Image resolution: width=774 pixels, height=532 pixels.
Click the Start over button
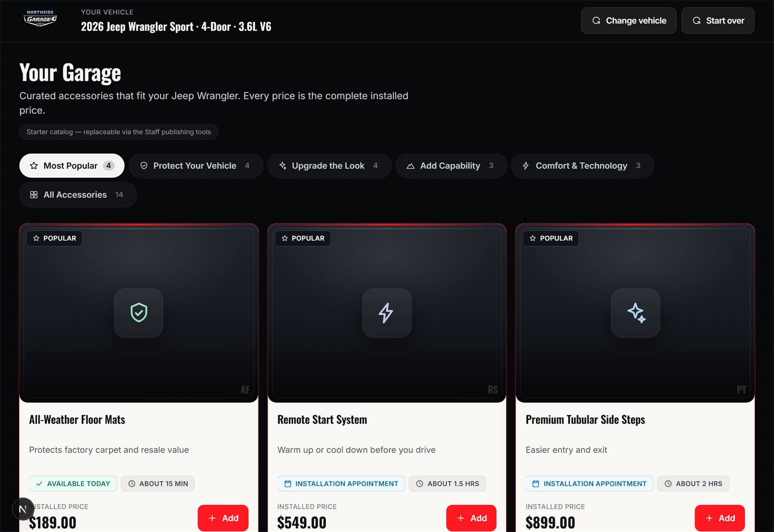(x=718, y=21)
